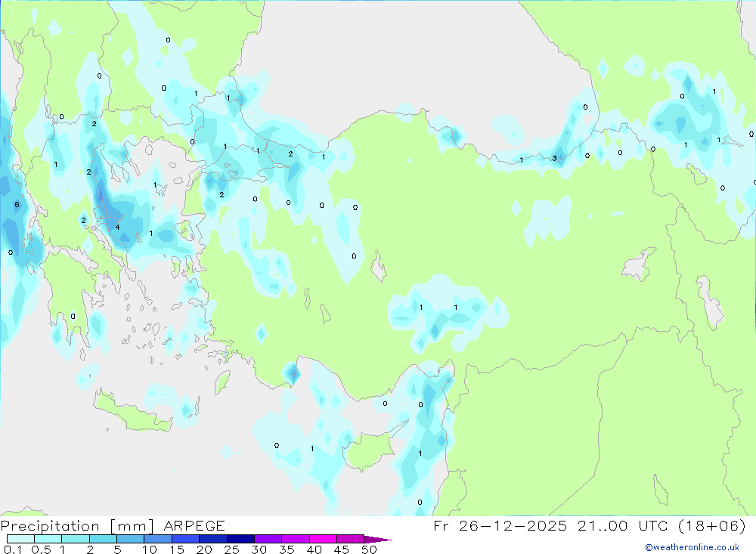This screenshot has width=756, height=554.
Task: Click the legend label '25'
Action: (x=231, y=549)
